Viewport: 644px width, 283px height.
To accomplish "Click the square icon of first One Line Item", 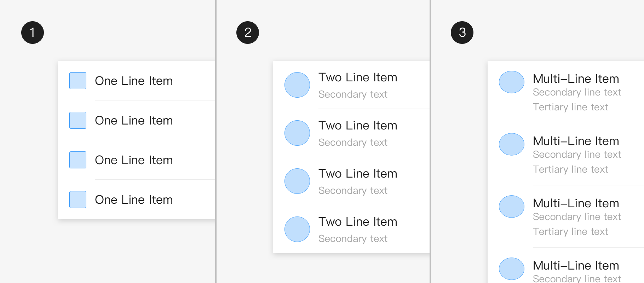I will click(x=78, y=81).
